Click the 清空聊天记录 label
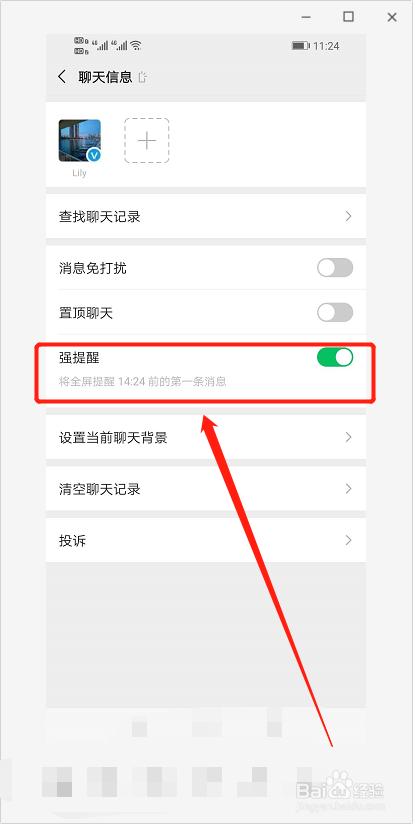The height and width of the screenshot is (824, 413). coord(100,489)
